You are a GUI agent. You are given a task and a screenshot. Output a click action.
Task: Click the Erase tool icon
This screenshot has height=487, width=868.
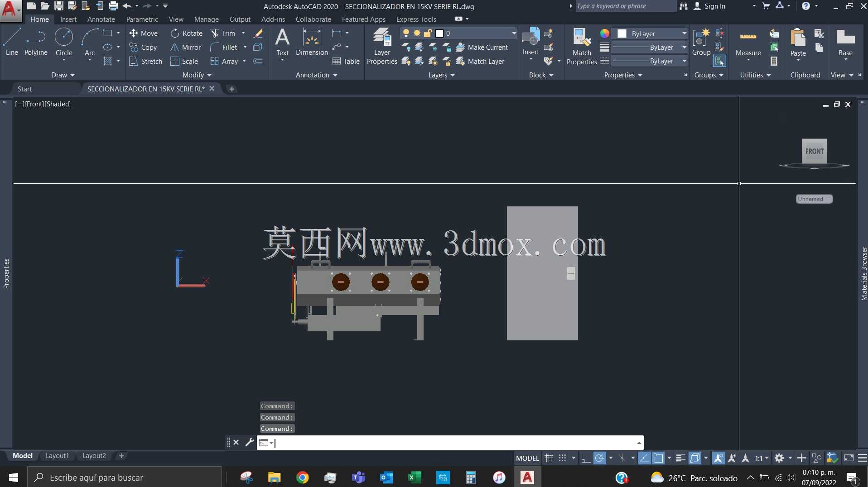coord(258,33)
